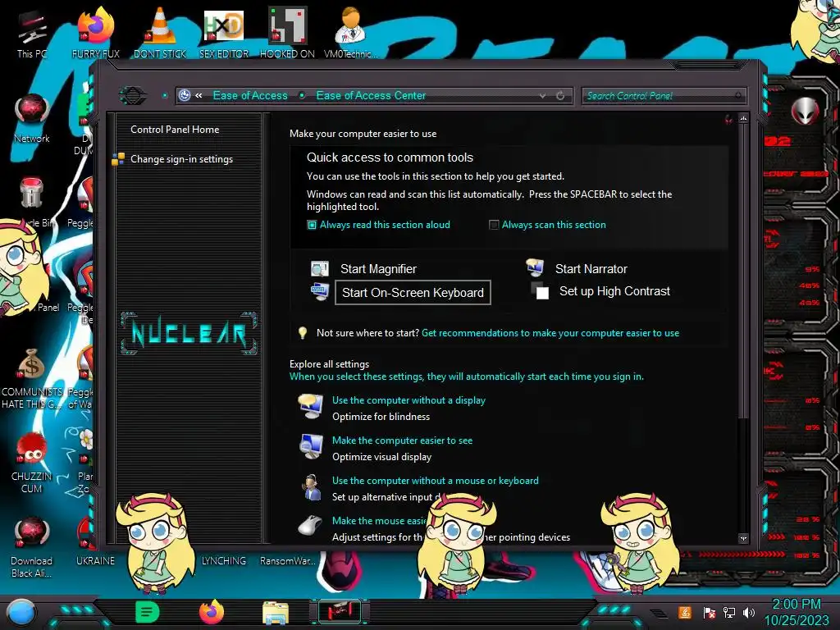Viewport: 840px width, 630px height.
Task: Toggle Always scan this section checkbox
Action: click(x=494, y=225)
